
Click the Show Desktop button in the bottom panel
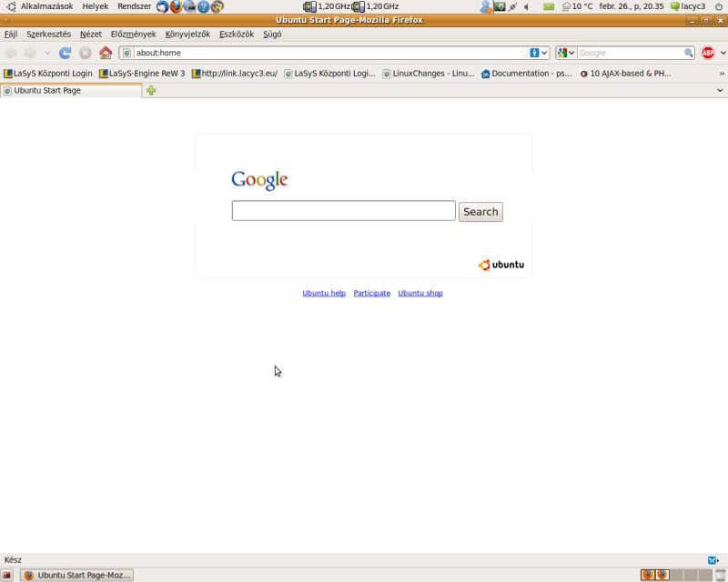click(x=6, y=575)
